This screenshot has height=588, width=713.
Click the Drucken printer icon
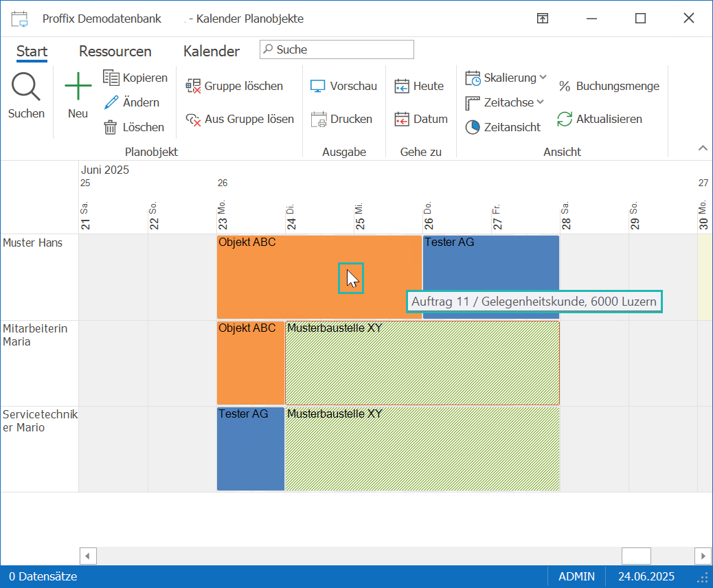[319, 119]
